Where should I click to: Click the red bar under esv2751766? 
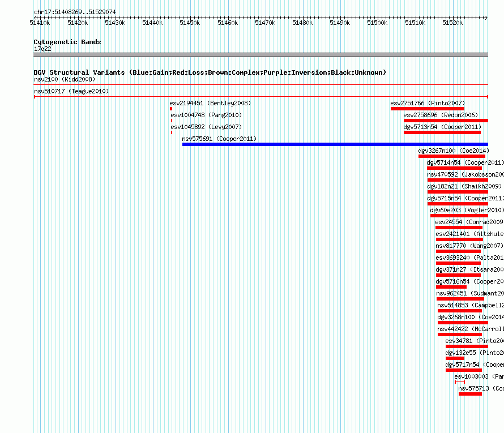pos(428,109)
